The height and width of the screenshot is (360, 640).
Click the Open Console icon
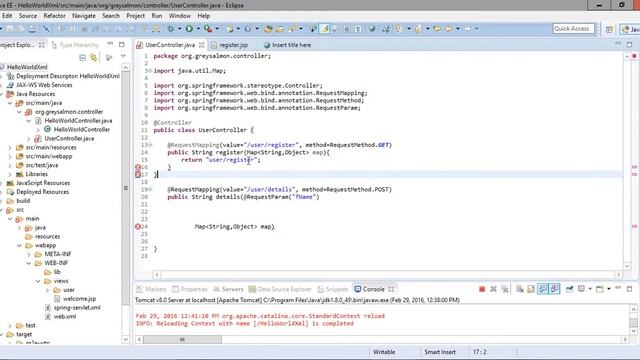[x=600, y=289]
